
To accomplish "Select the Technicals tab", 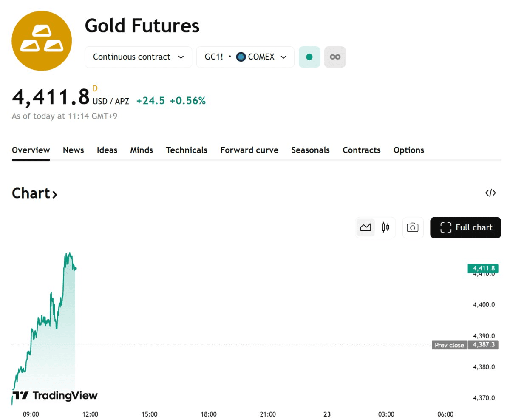I will (x=187, y=150).
